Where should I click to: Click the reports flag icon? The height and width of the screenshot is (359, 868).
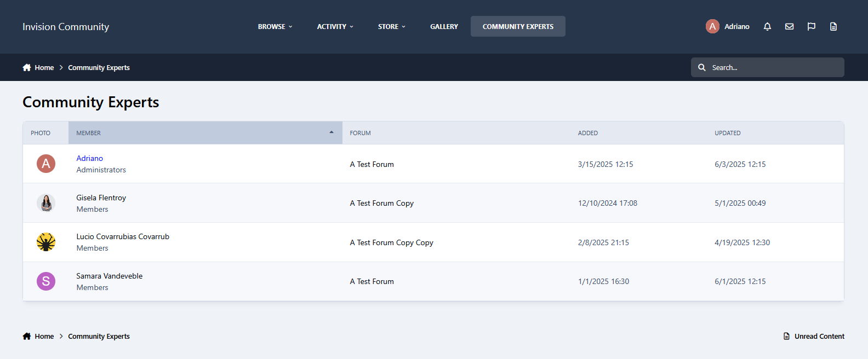tap(811, 26)
